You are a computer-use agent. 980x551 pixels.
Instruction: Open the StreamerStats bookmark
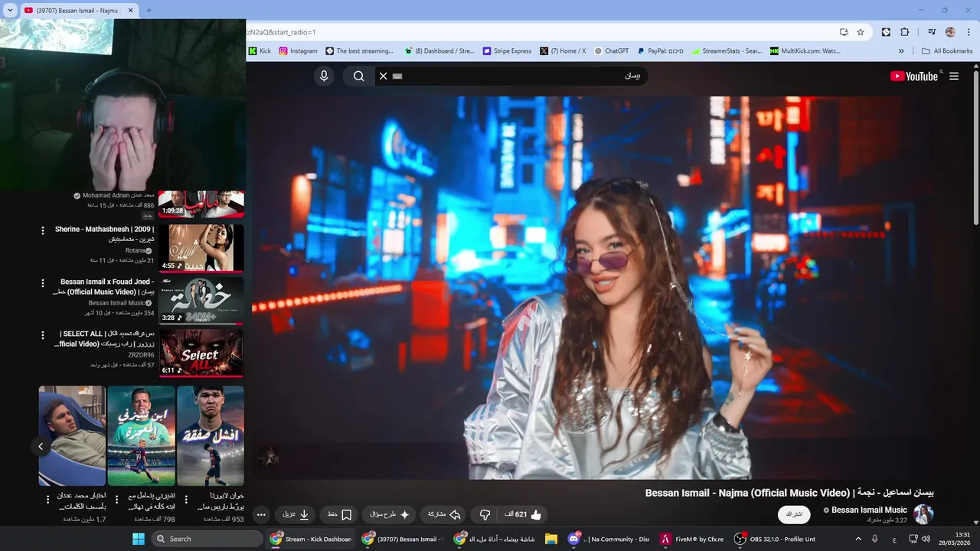pos(727,51)
